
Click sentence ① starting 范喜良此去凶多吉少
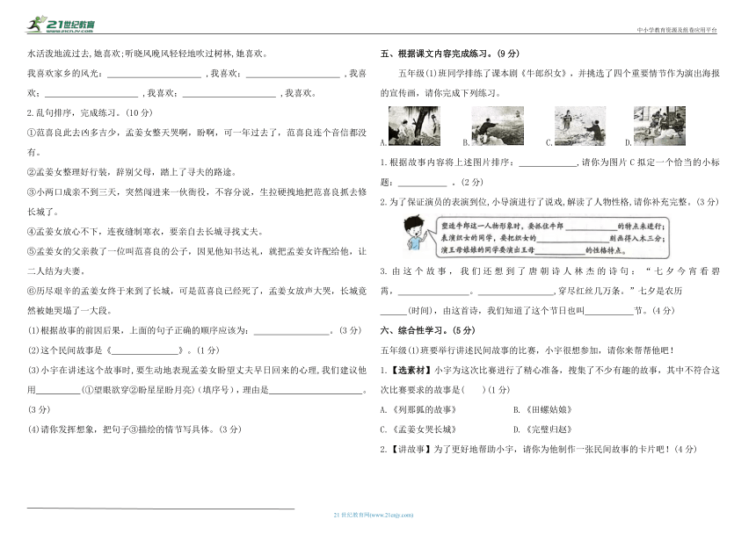[x=197, y=142]
